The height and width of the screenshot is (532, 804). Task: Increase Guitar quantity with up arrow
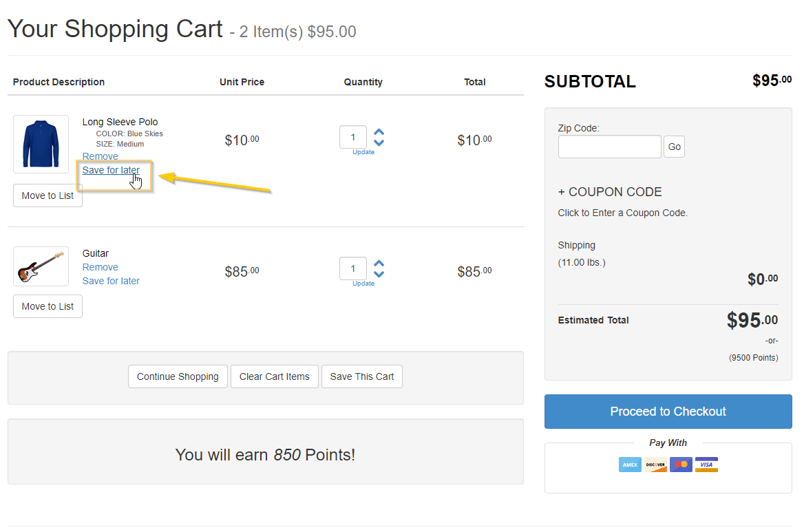[x=379, y=263]
